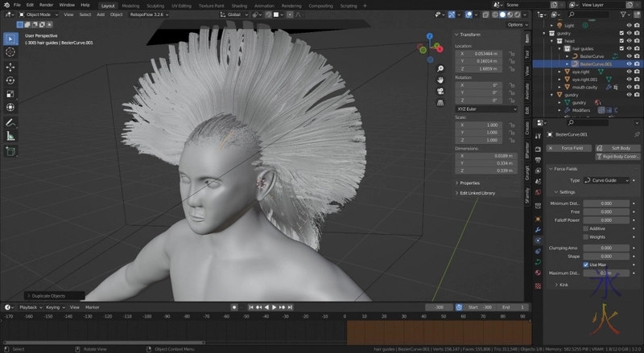Activate the Move tool

[10, 67]
